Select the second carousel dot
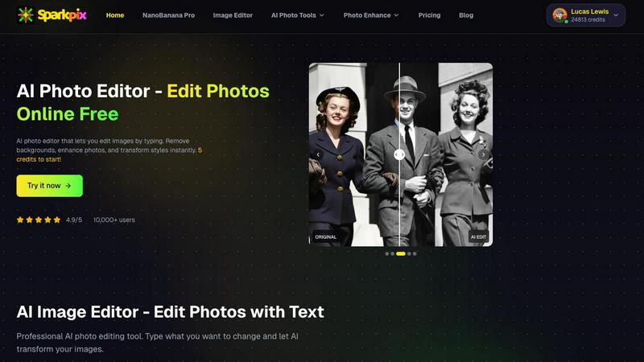Viewport: 644px width, 362px height. click(x=393, y=253)
